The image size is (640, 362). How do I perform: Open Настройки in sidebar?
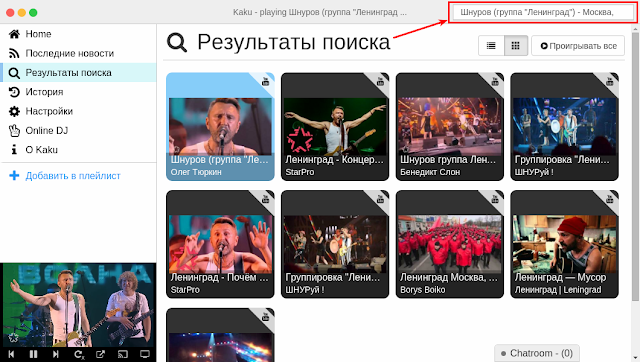[x=78, y=111]
